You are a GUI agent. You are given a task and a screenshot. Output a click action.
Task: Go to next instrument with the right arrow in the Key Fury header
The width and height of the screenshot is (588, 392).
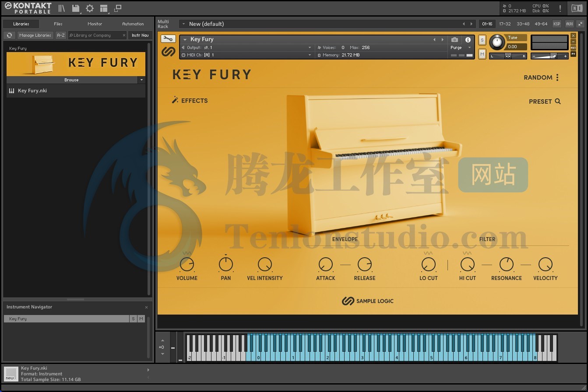click(x=443, y=39)
